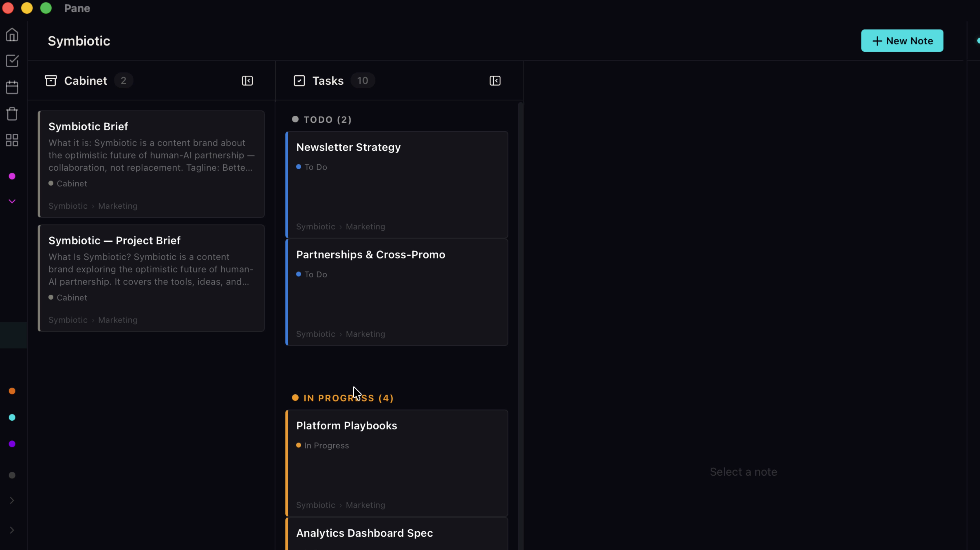Image resolution: width=980 pixels, height=550 pixels.
Task: Click the Tasks panel heading
Action: (328, 81)
